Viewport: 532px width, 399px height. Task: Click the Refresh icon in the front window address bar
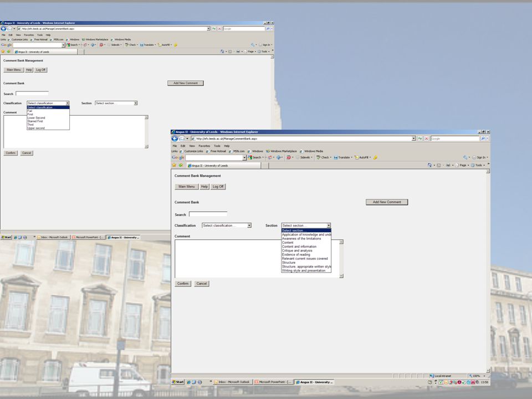(420, 139)
